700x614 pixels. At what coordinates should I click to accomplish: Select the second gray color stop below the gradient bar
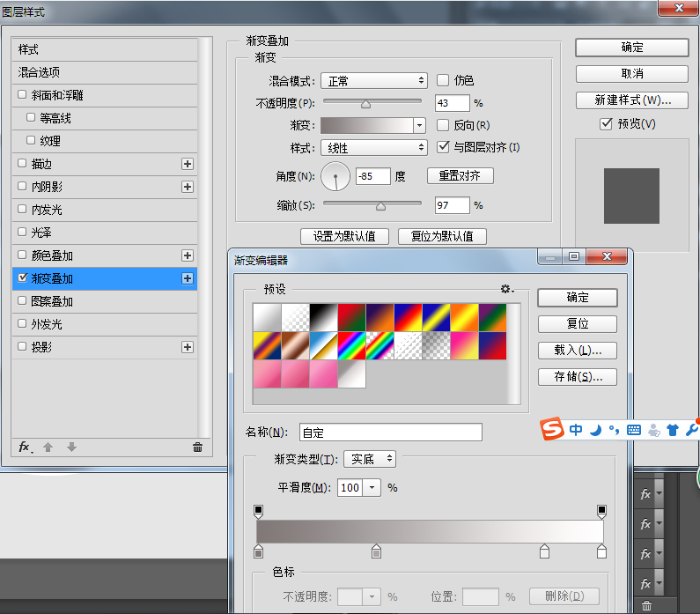click(x=376, y=551)
